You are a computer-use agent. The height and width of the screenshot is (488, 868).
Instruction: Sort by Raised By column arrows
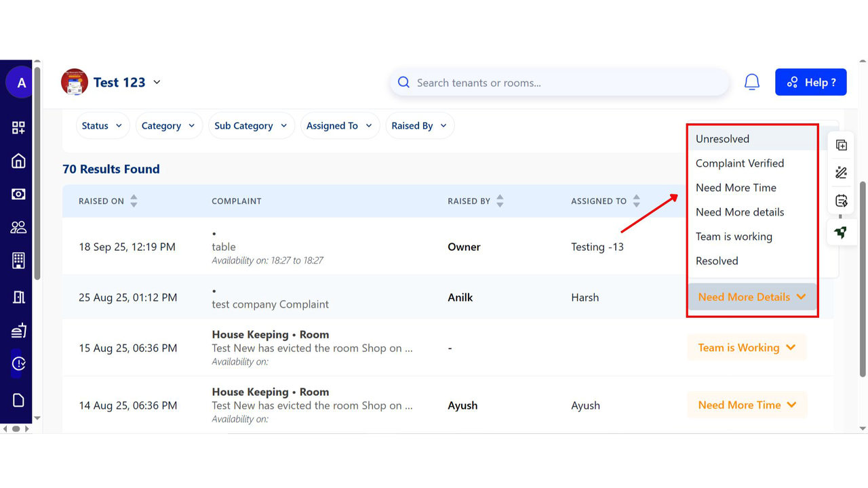tap(500, 201)
